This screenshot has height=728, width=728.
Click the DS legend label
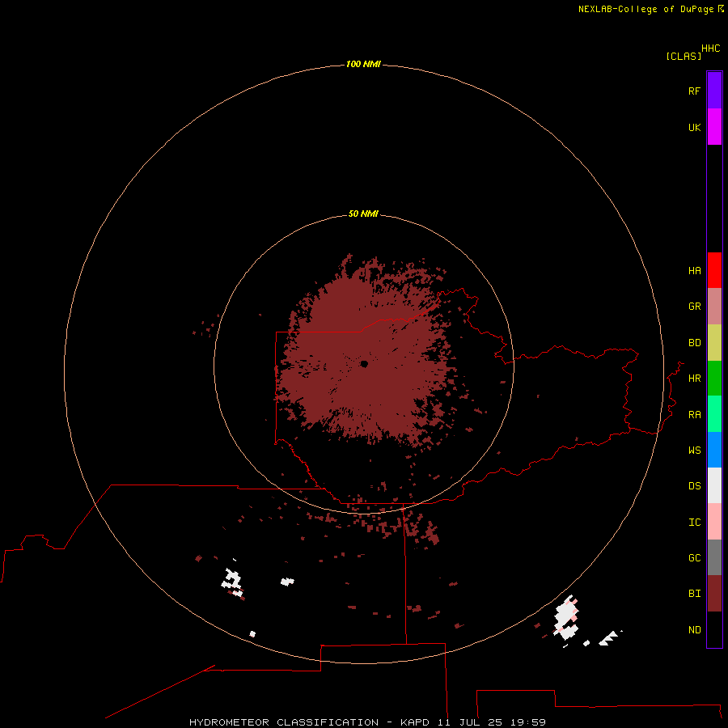[x=694, y=486]
